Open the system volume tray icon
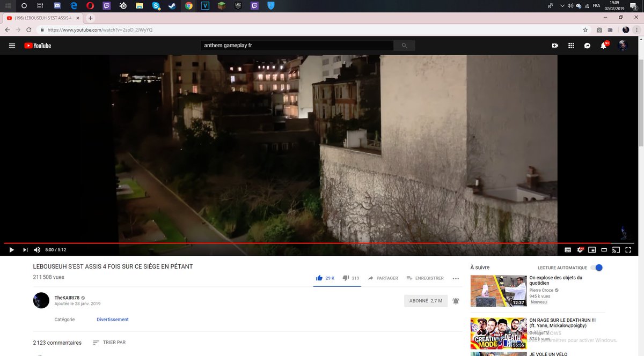The width and height of the screenshot is (644, 356). click(569, 5)
